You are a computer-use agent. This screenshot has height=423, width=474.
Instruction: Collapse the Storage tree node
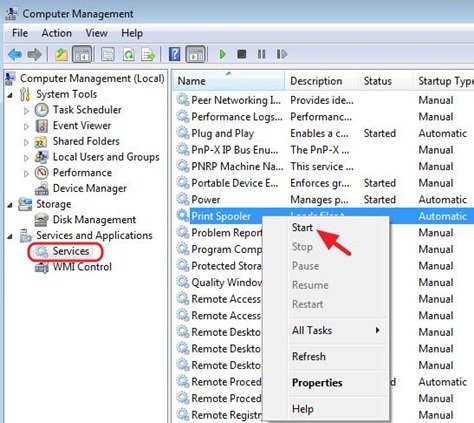pyautogui.click(x=10, y=204)
